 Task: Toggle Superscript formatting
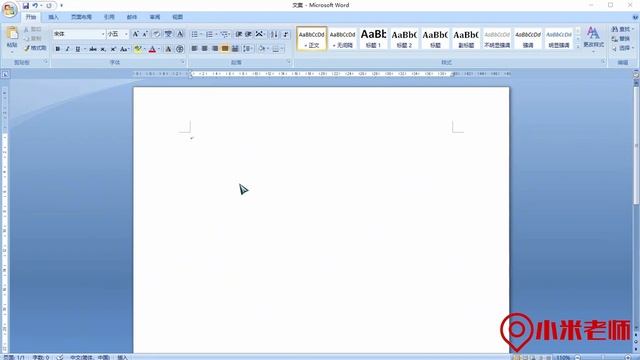113,49
